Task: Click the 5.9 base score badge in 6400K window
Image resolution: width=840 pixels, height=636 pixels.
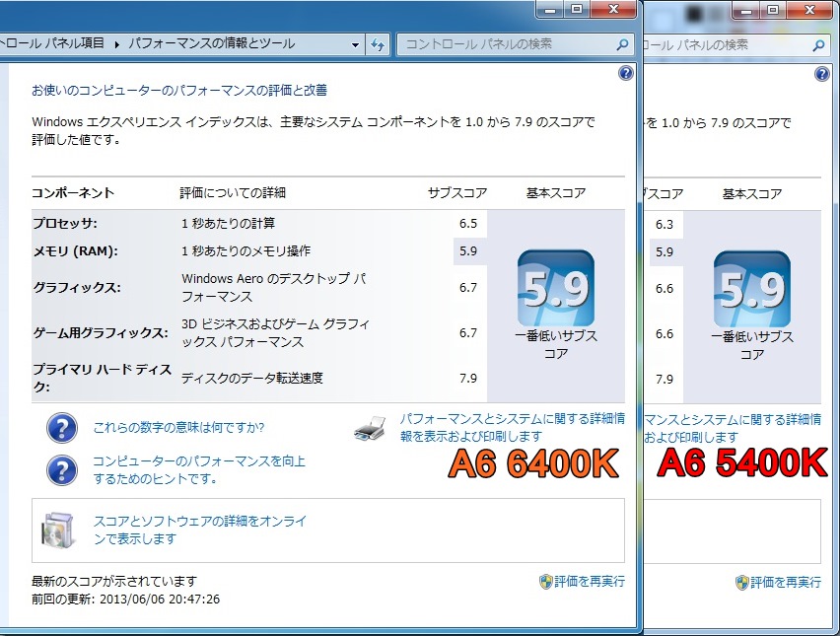Action: point(556,288)
